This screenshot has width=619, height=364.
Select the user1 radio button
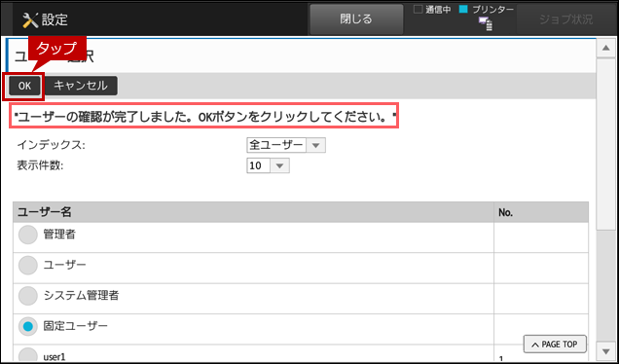click(x=27, y=355)
